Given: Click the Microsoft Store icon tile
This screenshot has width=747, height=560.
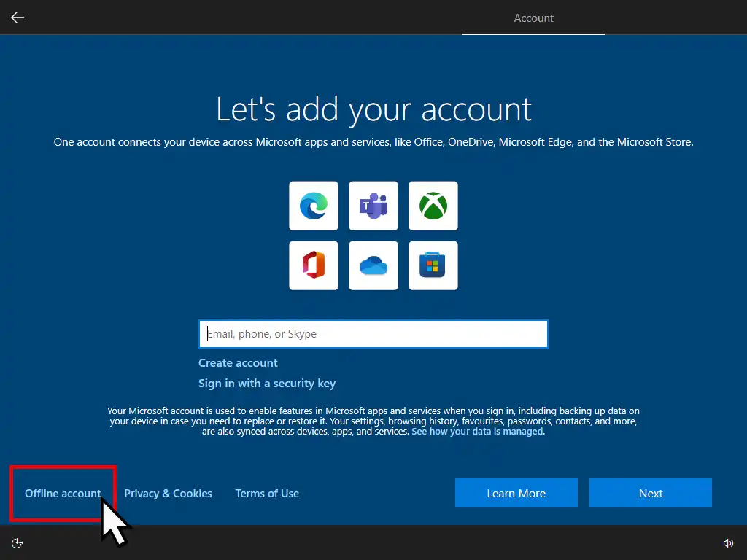Looking at the screenshot, I should click(433, 265).
